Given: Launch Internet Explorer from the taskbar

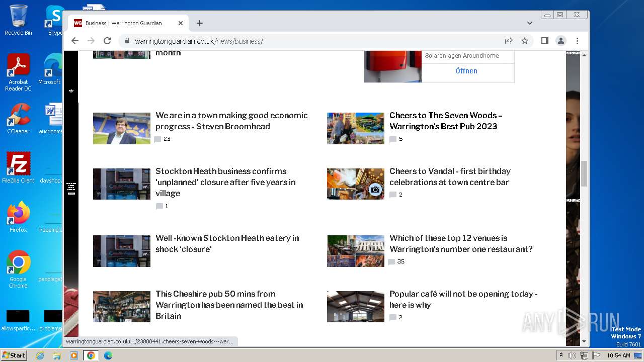Looking at the screenshot, I should 40,355.
